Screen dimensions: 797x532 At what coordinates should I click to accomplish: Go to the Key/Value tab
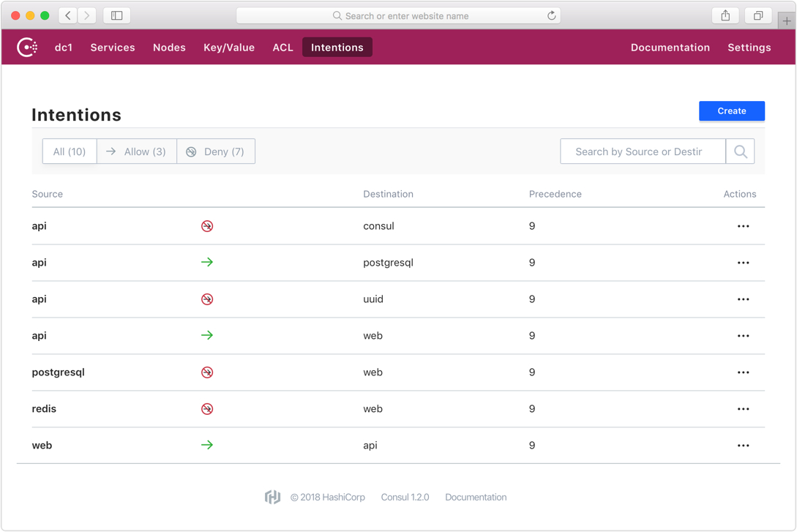point(229,48)
